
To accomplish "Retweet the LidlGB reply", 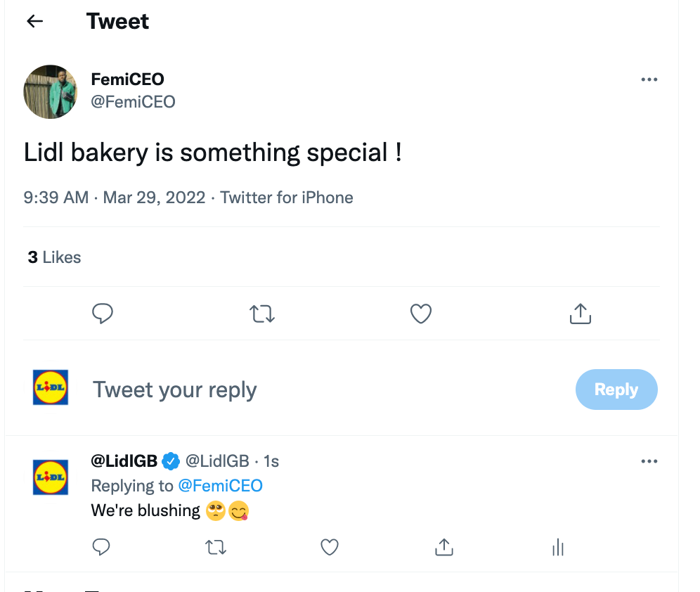I will [x=216, y=547].
